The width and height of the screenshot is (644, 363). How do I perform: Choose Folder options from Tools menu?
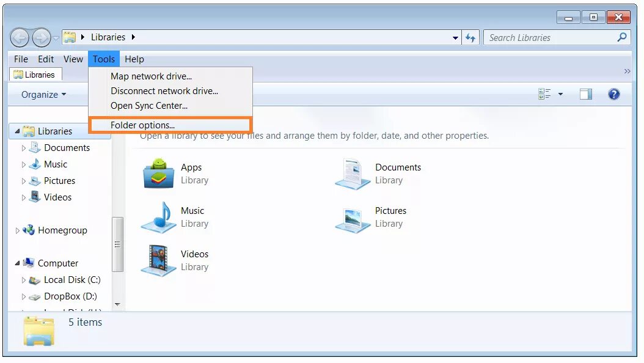point(170,125)
